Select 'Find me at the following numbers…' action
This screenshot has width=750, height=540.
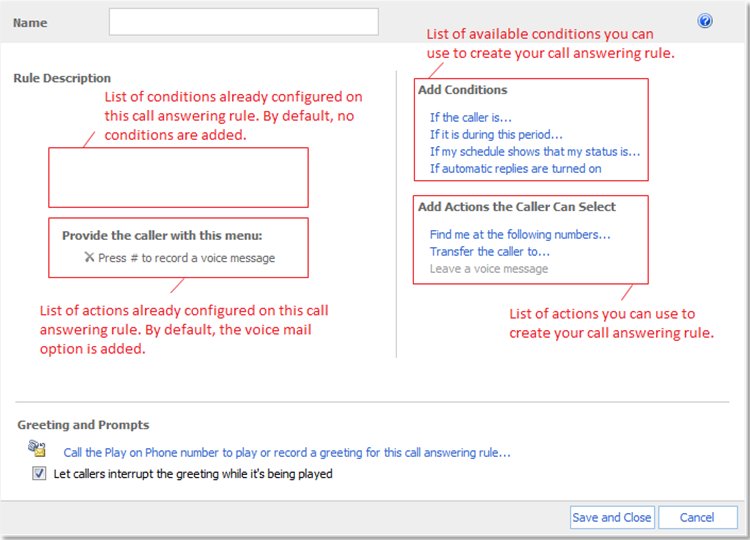coord(520,235)
